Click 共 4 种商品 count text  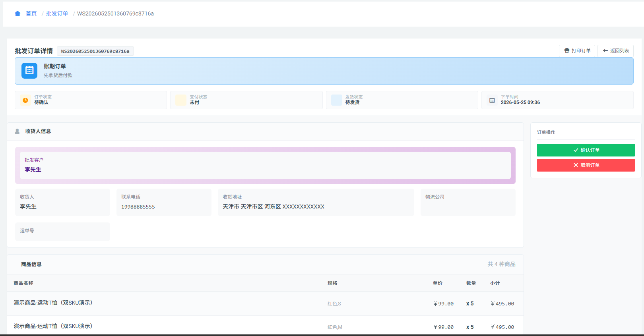pyautogui.click(x=501, y=264)
